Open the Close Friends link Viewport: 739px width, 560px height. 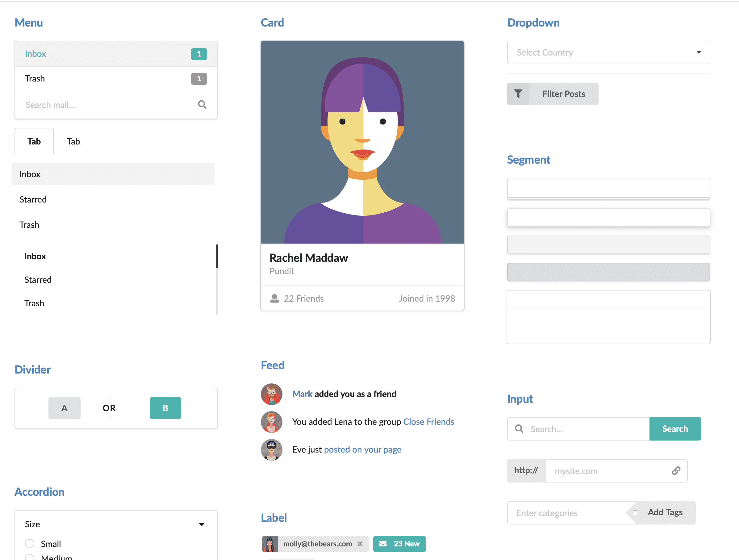click(428, 422)
